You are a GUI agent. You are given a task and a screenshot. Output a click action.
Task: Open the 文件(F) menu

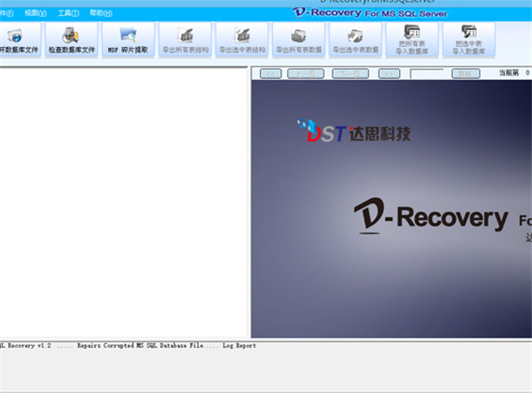click(x=6, y=13)
